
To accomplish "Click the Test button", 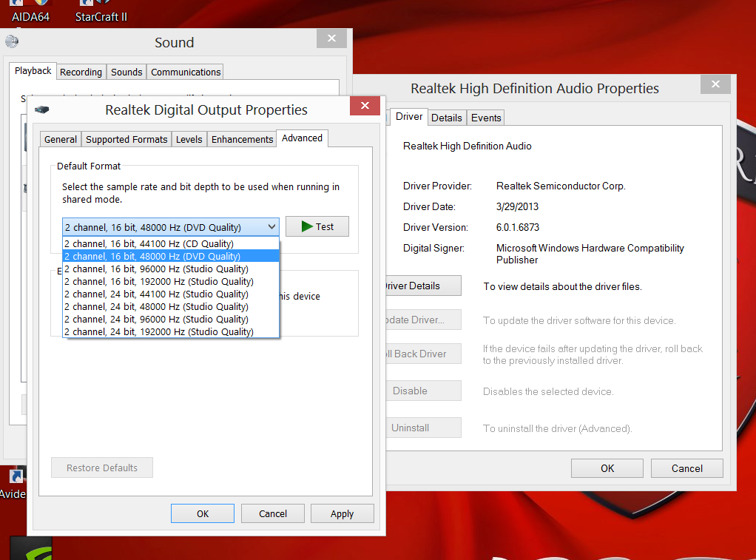I will pos(317,226).
